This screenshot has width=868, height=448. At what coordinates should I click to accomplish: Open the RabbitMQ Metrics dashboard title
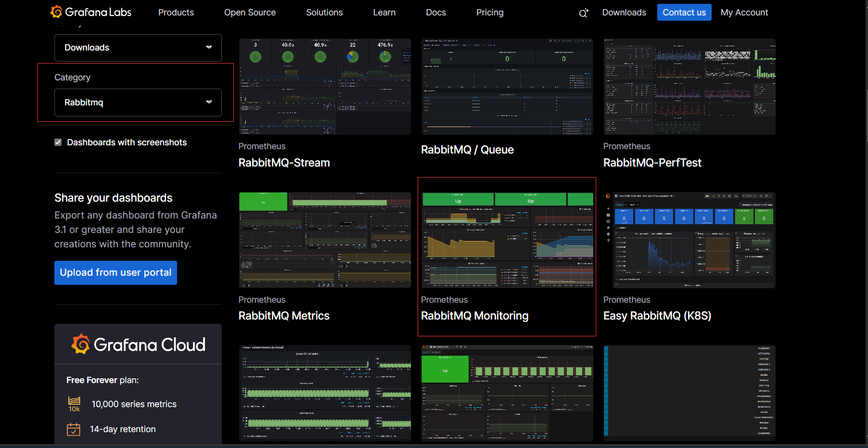click(x=284, y=316)
